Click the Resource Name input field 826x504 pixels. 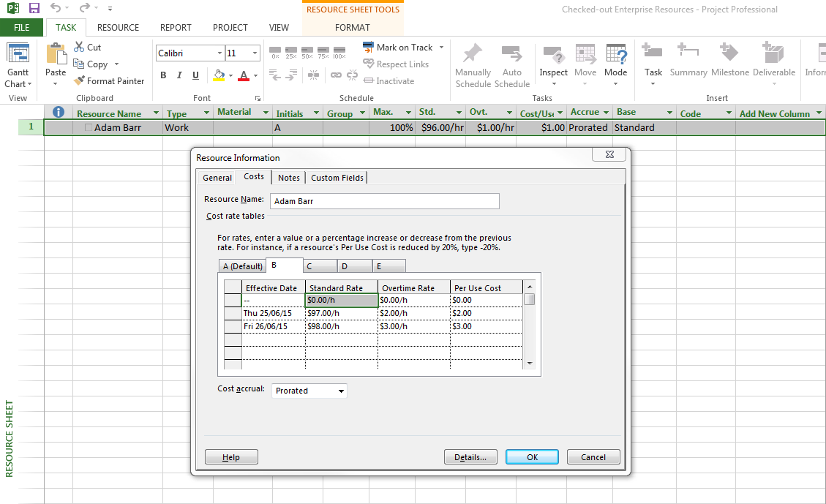(x=385, y=201)
